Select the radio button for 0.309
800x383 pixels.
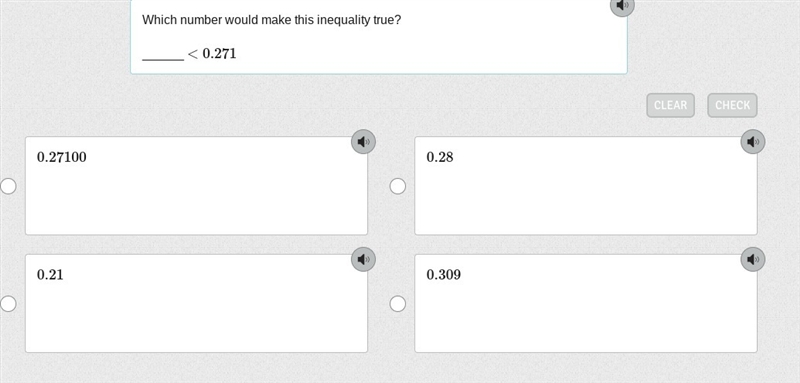pos(398,304)
